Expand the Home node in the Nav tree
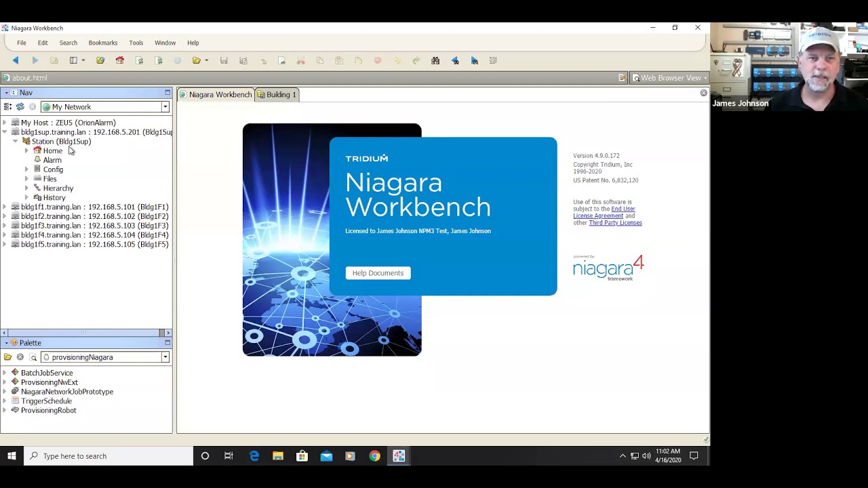 tap(26, 150)
